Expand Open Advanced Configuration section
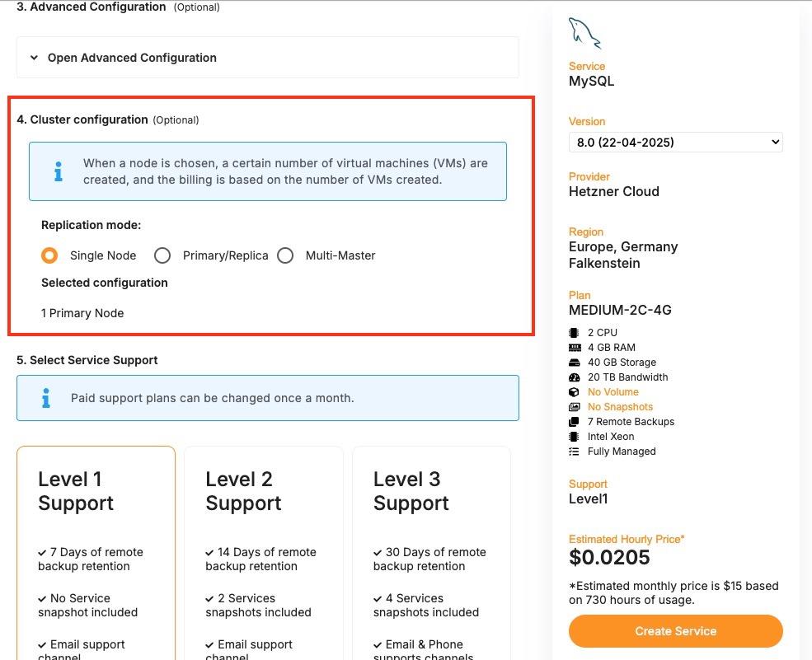The height and width of the screenshot is (660, 812). coord(132,58)
